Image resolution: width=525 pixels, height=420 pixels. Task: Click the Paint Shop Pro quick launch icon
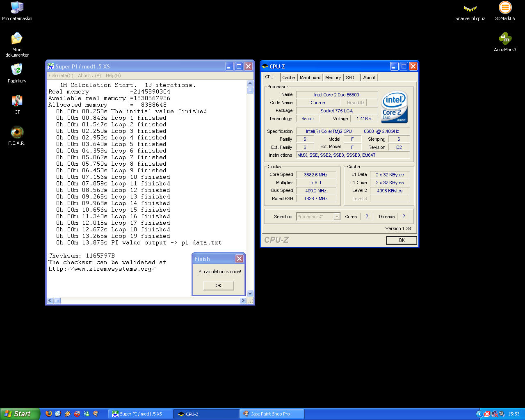click(96, 414)
